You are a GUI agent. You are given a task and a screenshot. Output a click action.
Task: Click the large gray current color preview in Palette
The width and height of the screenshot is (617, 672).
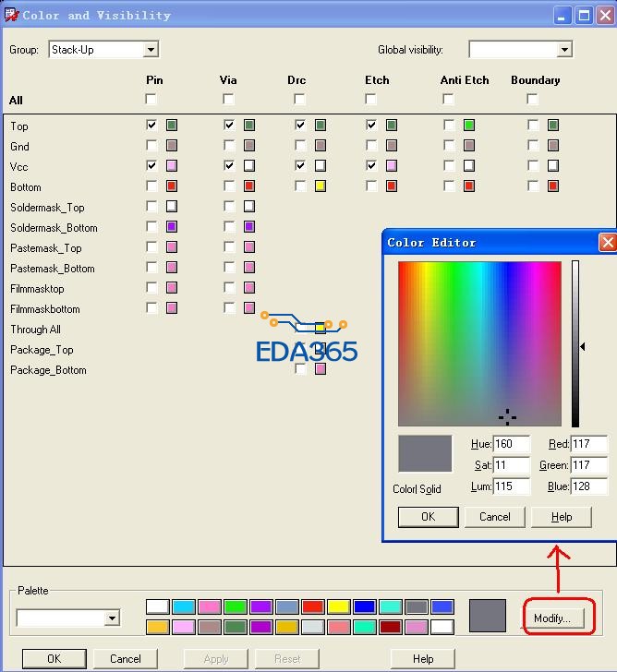[x=488, y=616]
